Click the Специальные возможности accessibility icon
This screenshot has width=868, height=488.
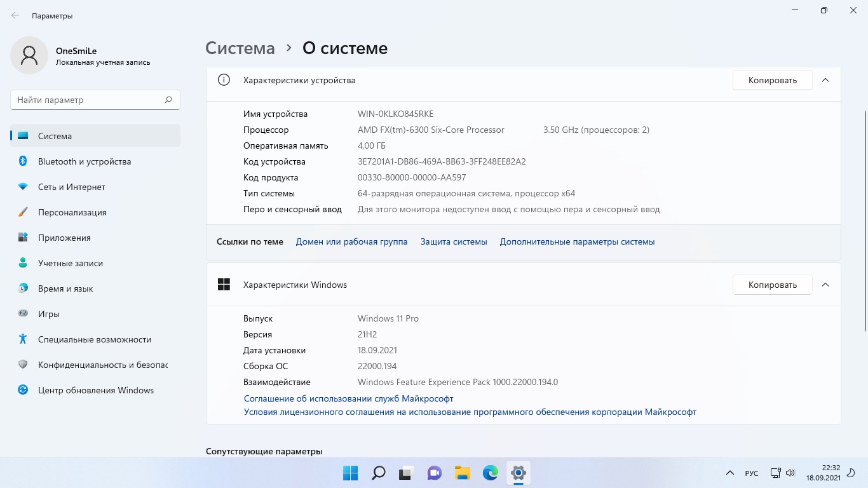click(x=23, y=339)
